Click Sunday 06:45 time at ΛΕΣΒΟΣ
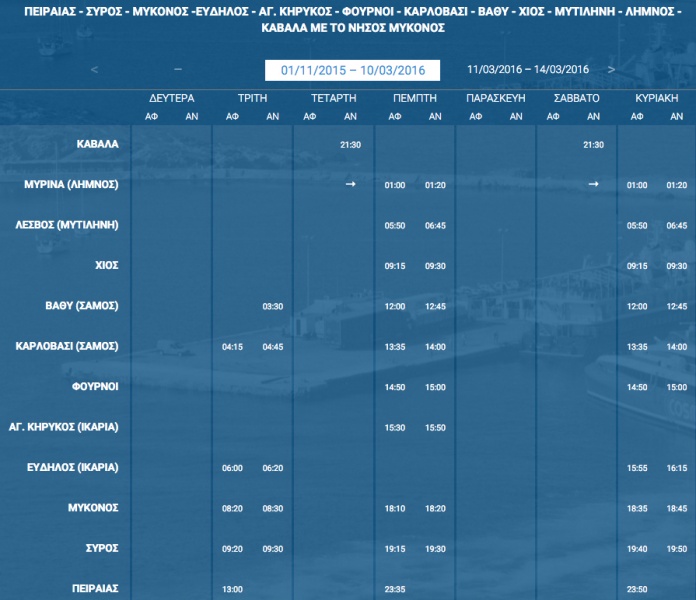Viewport: 696px width, 600px height. click(x=677, y=225)
